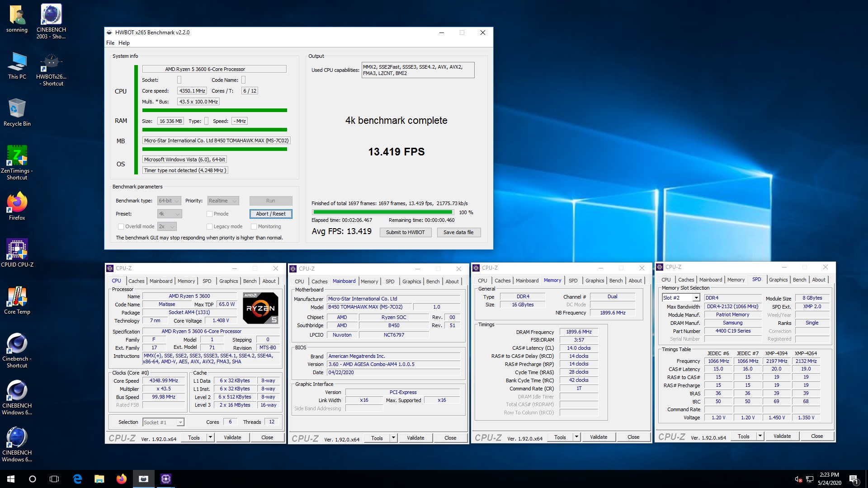Toggle the Legacy mode checkbox
The height and width of the screenshot is (488, 868).
click(x=209, y=226)
